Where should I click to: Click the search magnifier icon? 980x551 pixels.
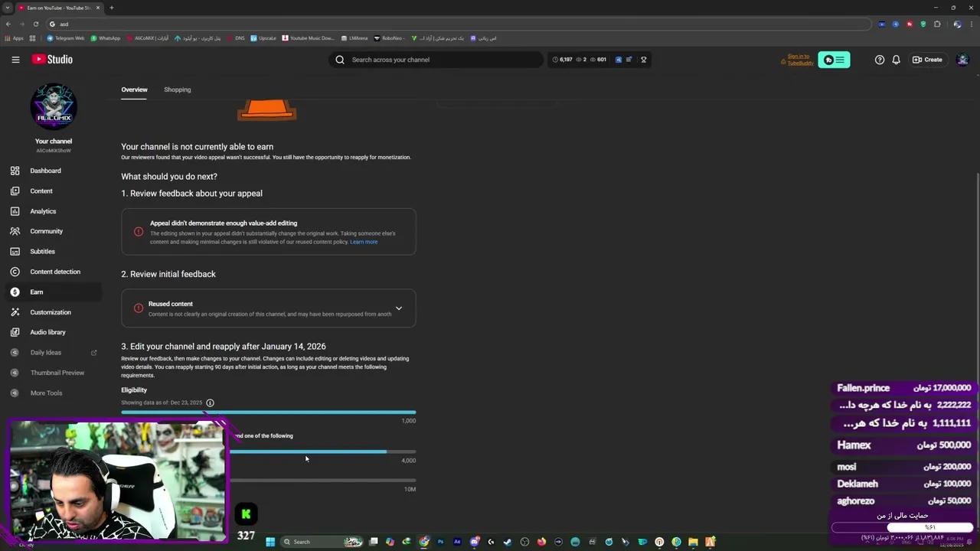point(340,60)
